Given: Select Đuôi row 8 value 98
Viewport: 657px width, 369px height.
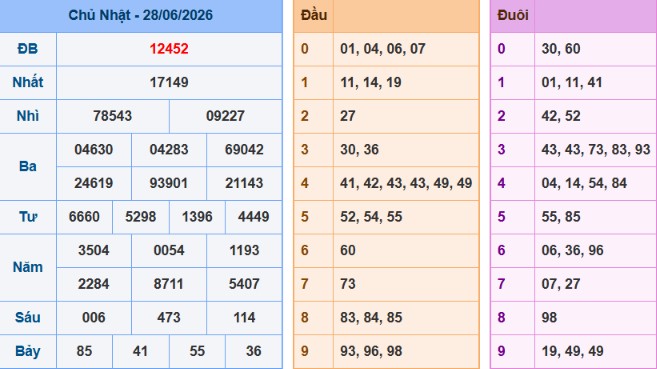Looking at the screenshot, I should tap(549, 317).
